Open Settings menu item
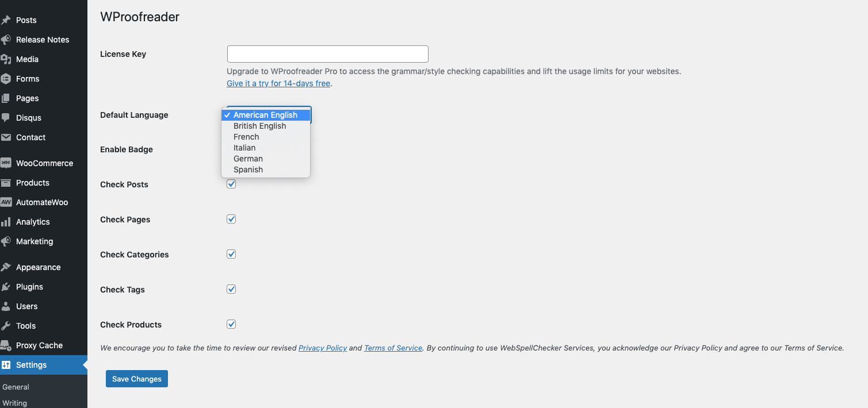Image resolution: width=868 pixels, height=408 pixels. (x=44, y=365)
